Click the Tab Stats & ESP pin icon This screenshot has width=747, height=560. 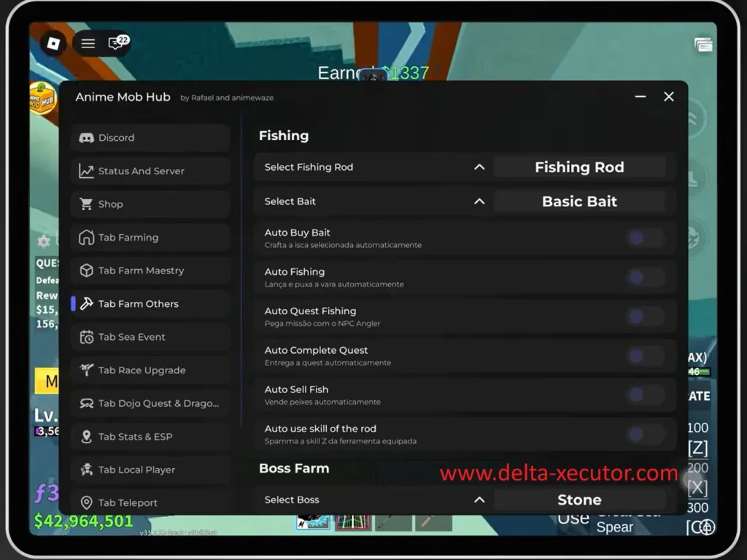pyautogui.click(x=86, y=437)
